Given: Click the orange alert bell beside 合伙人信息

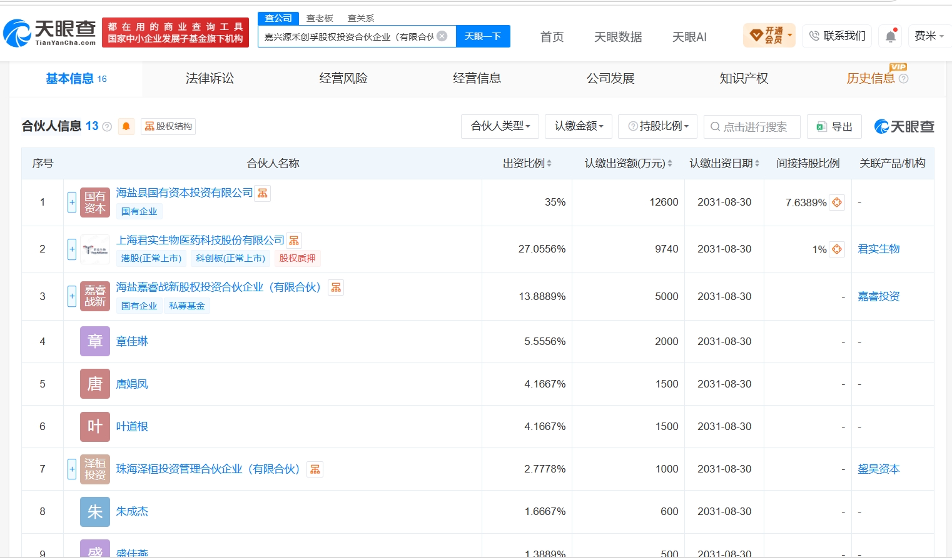Looking at the screenshot, I should [126, 126].
